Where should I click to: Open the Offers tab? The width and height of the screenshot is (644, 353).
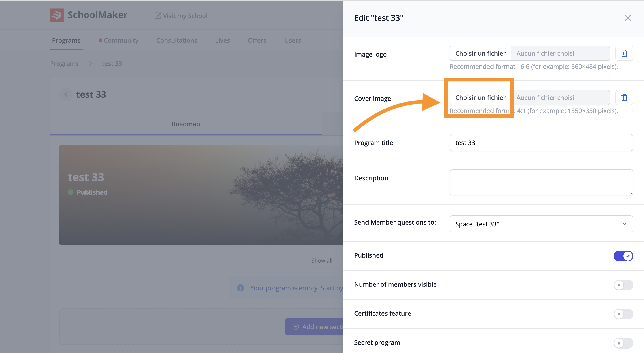pyautogui.click(x=257, y=40)
